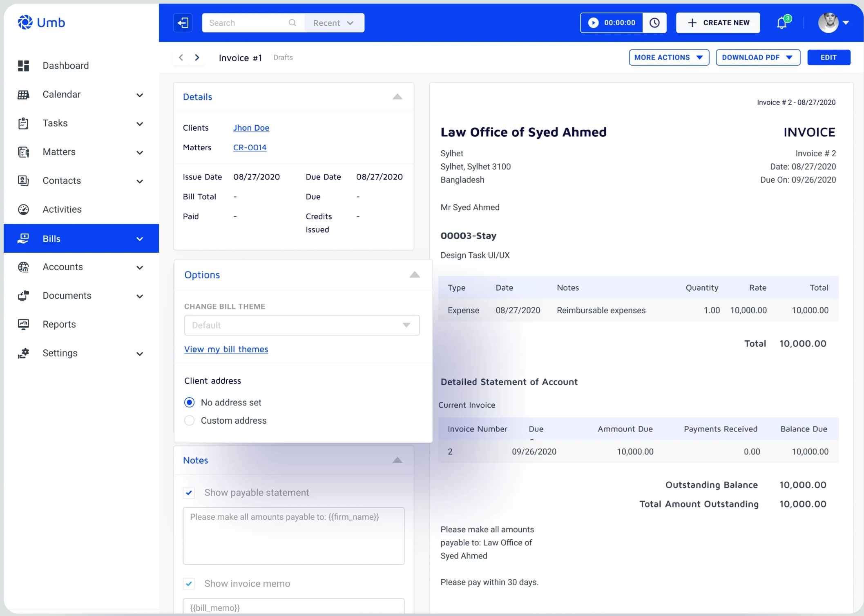Open the Recent search filter dropdown
Image resolution: width=864 pixels, height=616 pixels.
334,23
